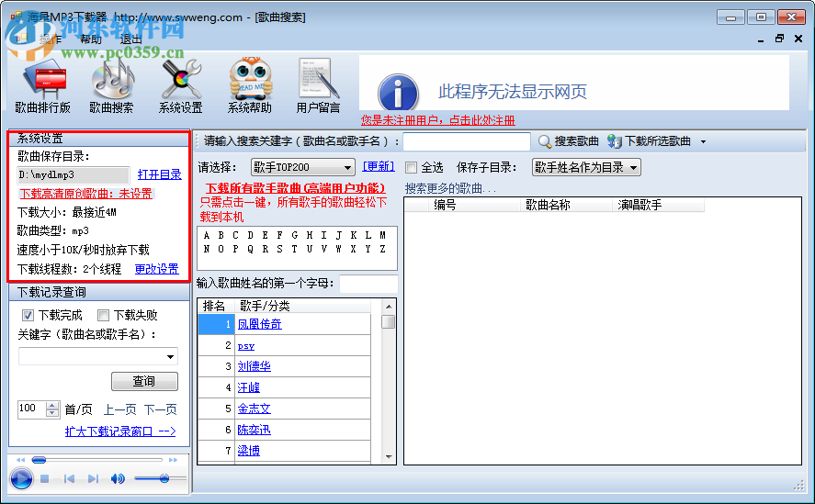Click the 退出 menu item
Image resolution: width=815 pixels, height=504 pixels.
[131, 39]
